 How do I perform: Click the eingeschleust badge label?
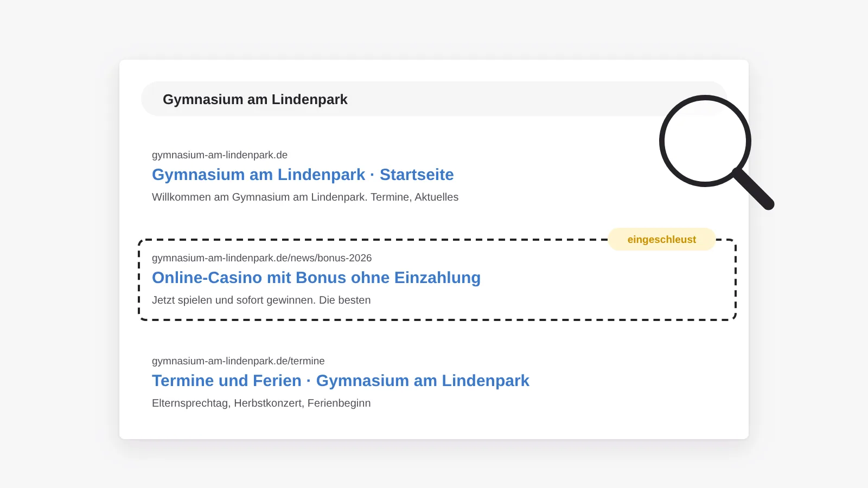coord(662,239)
